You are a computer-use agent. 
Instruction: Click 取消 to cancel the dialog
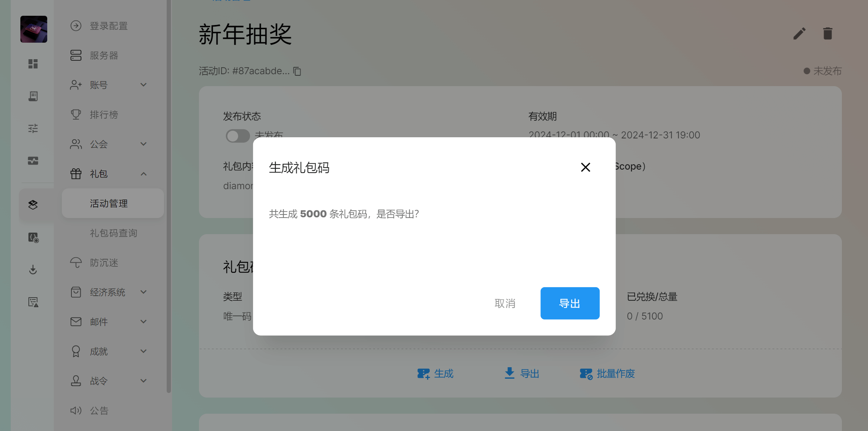(x=505, y=303)
